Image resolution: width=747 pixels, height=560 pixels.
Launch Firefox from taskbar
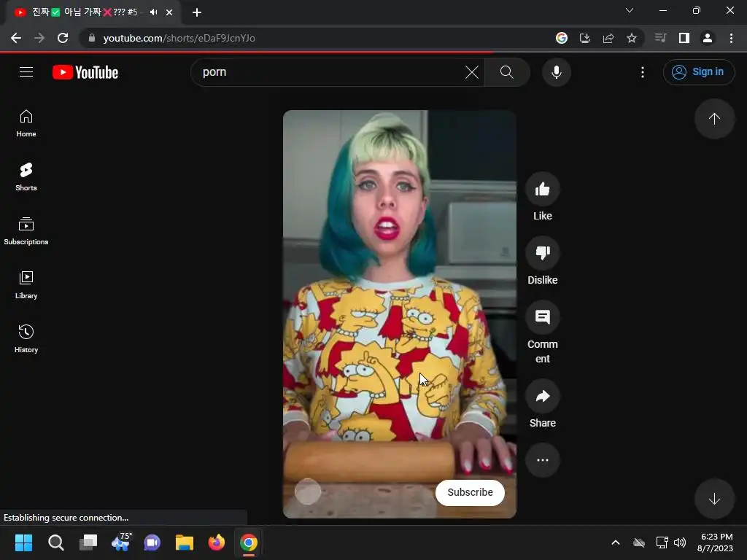tap(216, 542)
